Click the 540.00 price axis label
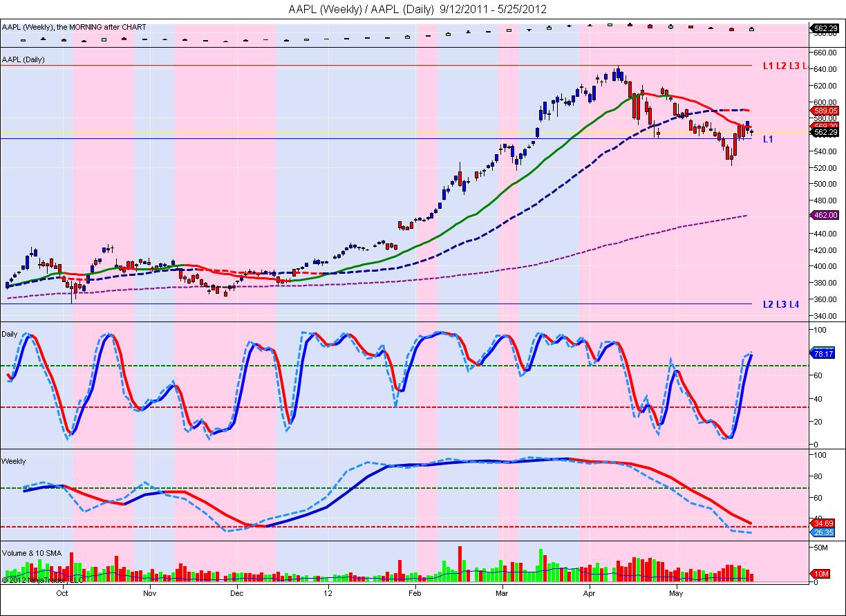Viewport: 846px width, 616px height. [x=825, y=151]
